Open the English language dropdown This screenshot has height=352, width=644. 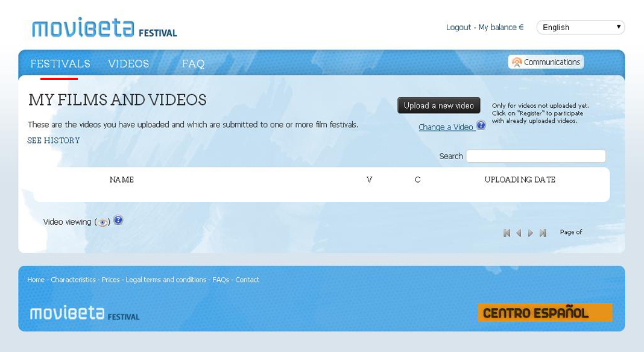581,28
